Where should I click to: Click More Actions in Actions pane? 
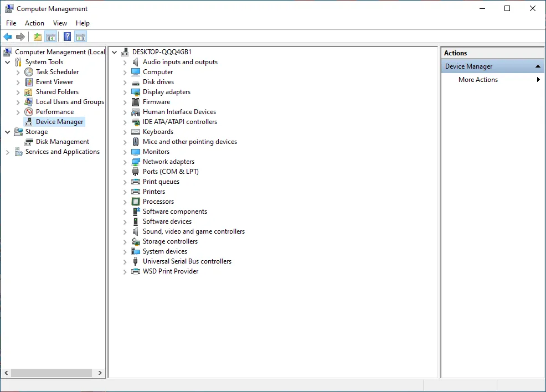tap(478, 80)
